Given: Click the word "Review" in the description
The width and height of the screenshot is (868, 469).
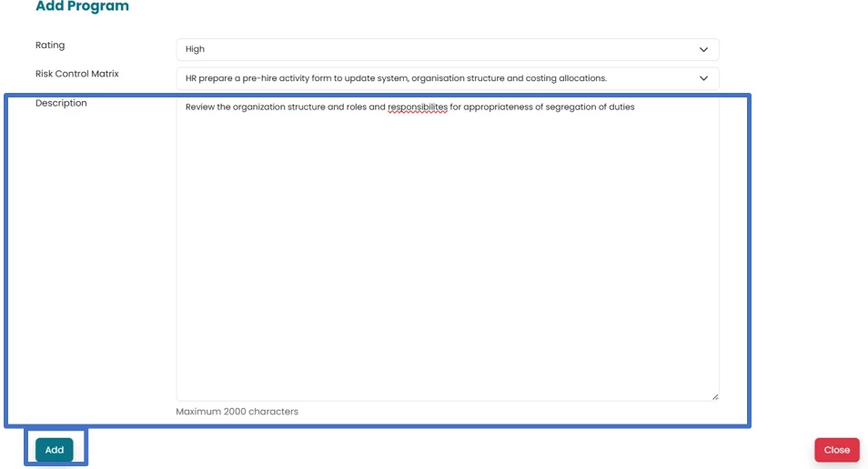Looking at the screenshot, I should point(200,107).
